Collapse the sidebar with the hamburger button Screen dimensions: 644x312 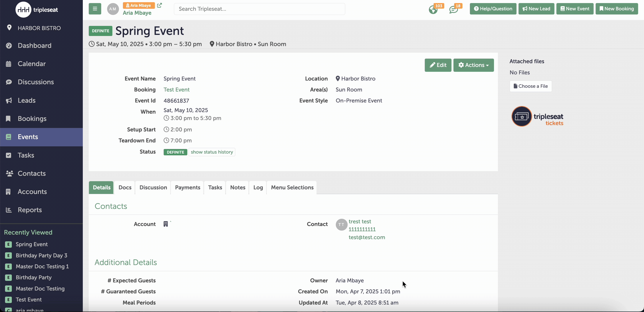[x=95, y=9]
